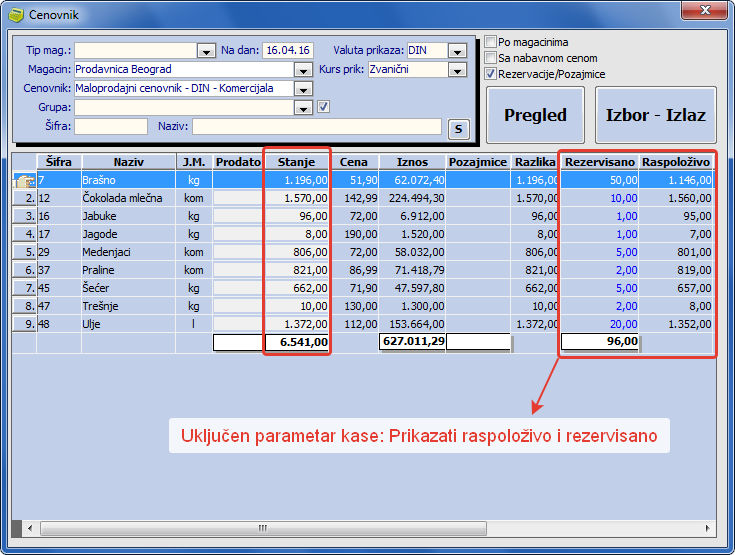Click row number 9 selector

[x=24, y=324]
